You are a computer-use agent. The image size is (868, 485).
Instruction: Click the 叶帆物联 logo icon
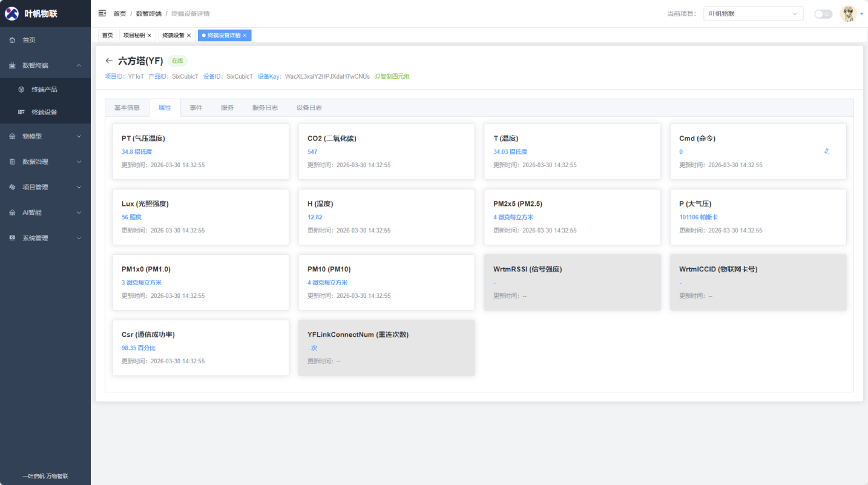(12, 13)
